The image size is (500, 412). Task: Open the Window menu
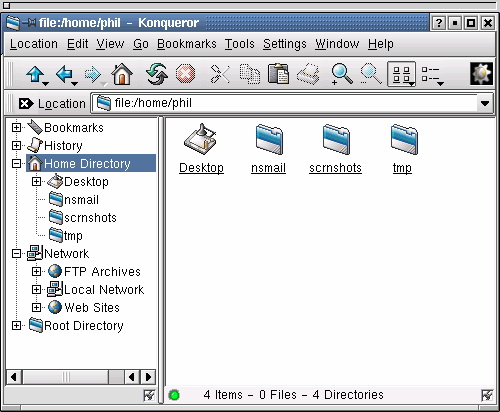(337, 44)
